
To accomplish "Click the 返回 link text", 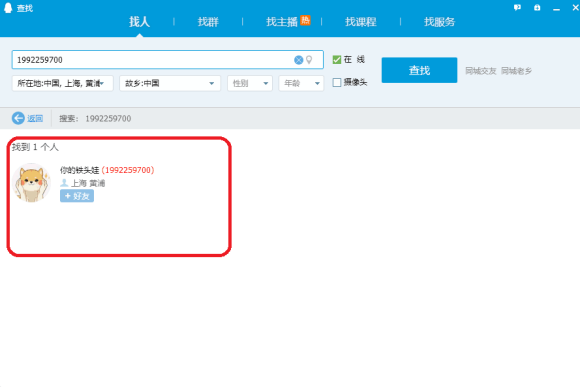I will point(35,118).
